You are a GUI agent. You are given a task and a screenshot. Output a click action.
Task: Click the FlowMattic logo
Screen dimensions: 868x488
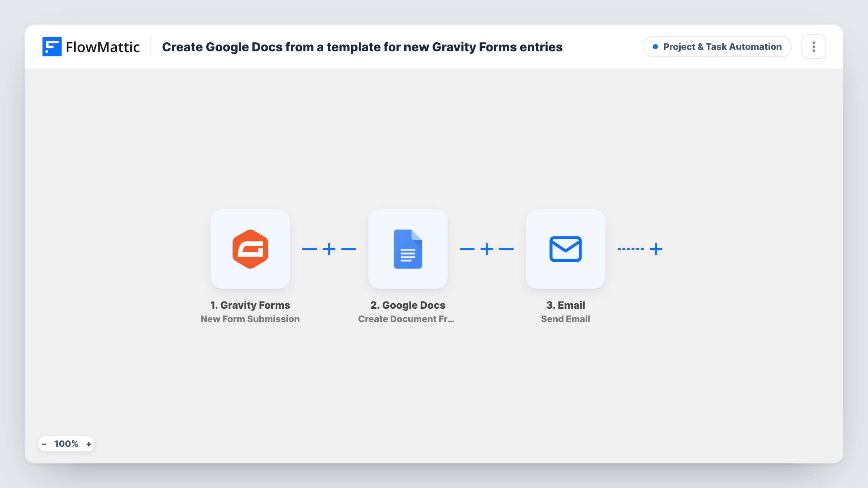click(x=91, y=47)
